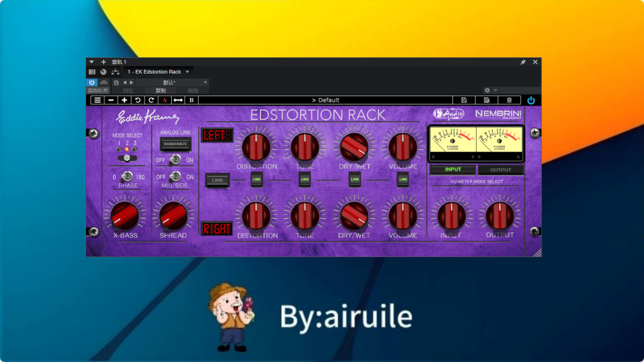Click the RANDOMIZE button
Screen dimensions: 644x362
pyautogui.click(x=175, y=144)
